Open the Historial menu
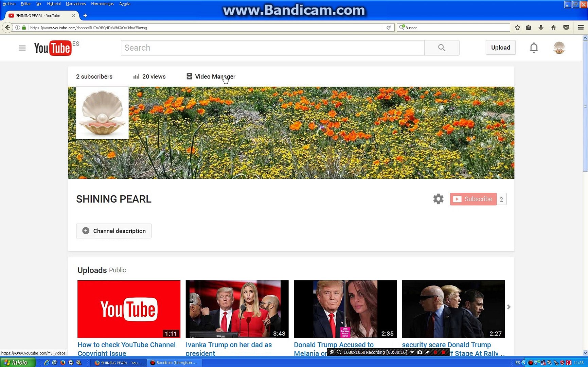The width and height of the screenshot is (588, 367). point(53,4)
